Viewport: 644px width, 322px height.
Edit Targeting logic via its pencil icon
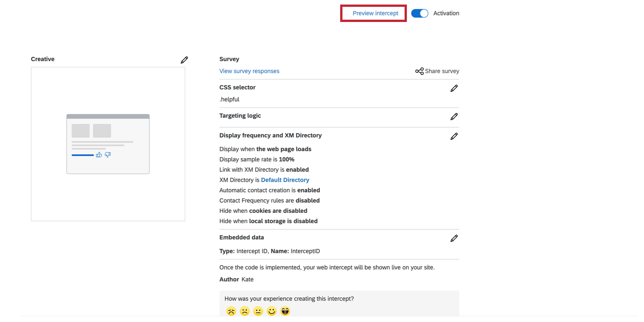454,117
